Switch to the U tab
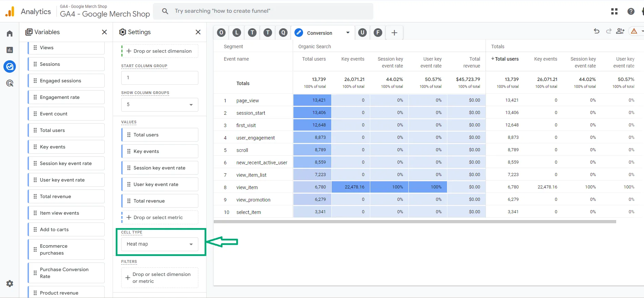 coord(362,33)
